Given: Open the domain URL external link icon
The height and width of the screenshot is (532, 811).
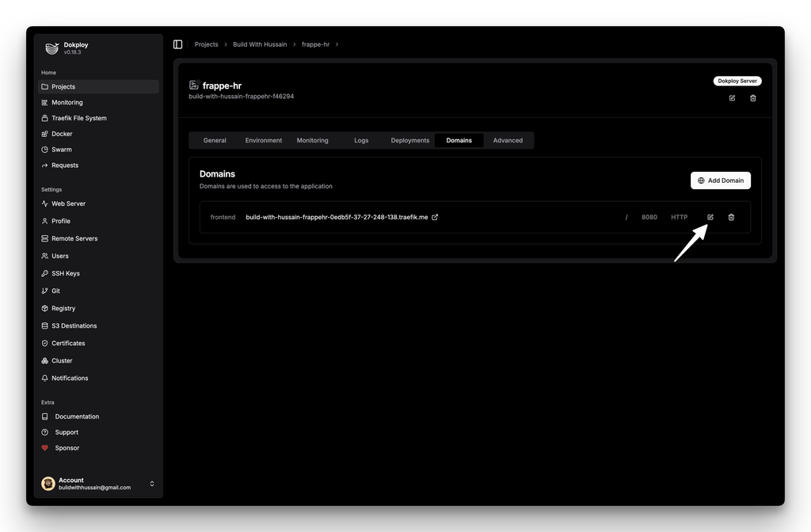Looking at the screenshot, I should 435,217.
